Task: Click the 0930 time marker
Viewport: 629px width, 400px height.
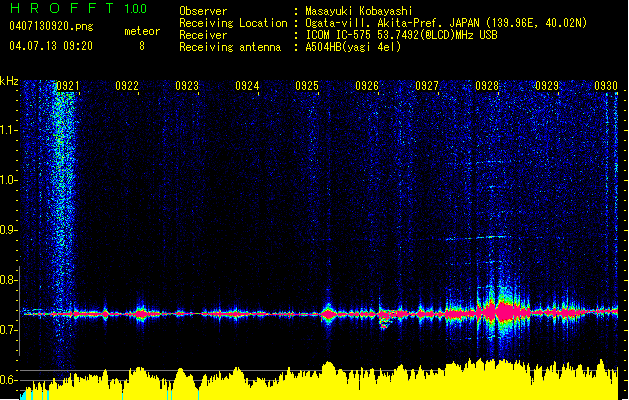Action: tap(606, 86)
